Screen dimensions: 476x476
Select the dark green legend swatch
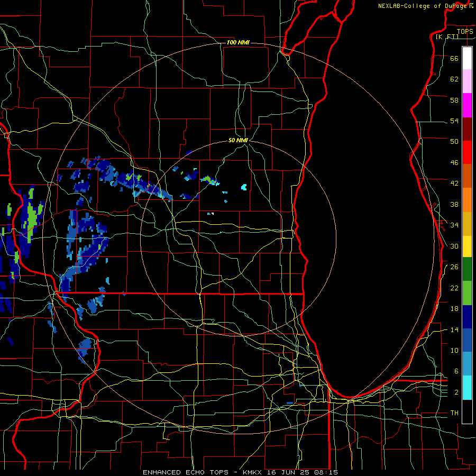467,269
